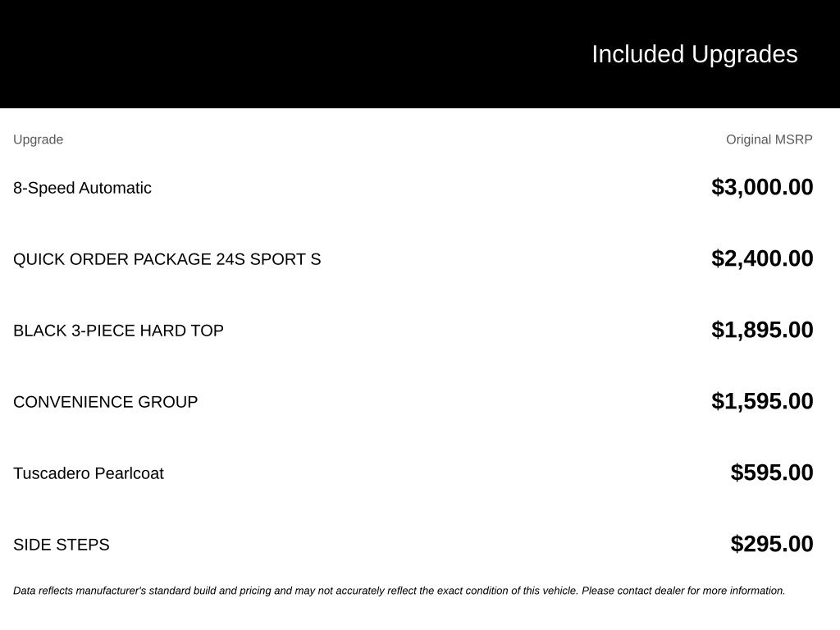Click 'Please contact dealer' disclaimer sentence
The image size is (840, 630).
click(683, 591)
